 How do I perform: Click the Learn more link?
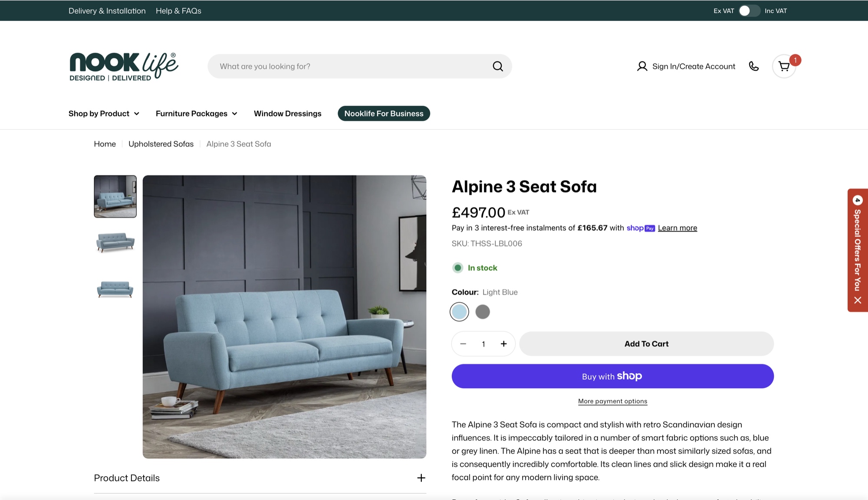[677, 228]
